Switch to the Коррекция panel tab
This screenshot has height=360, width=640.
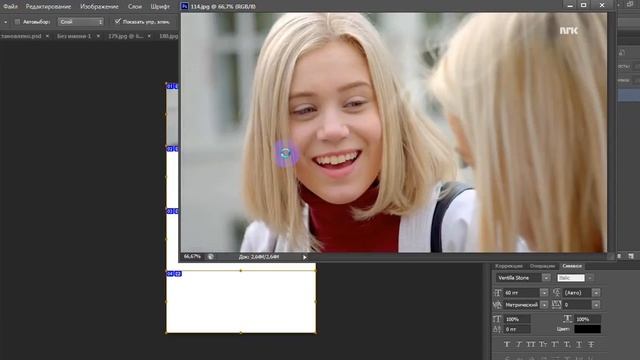click(x=509, y=266)
